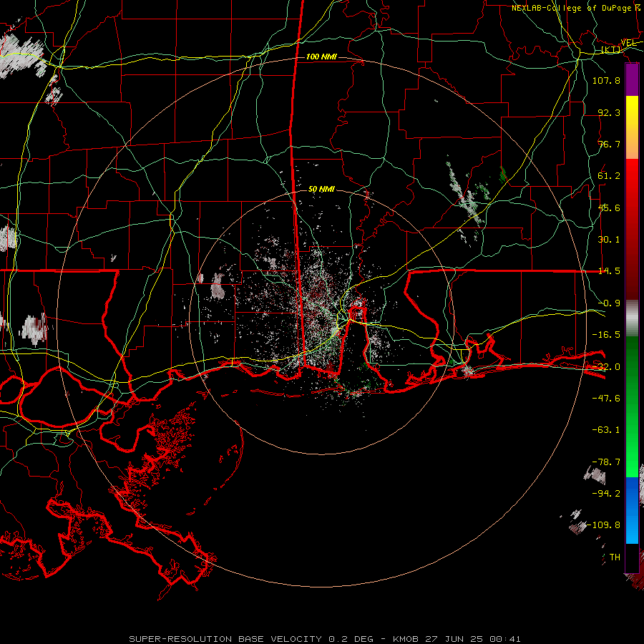The image size is (644, 644).
Task: Select the -94.2 scale value
Action: pyautogui.click(x=606, y=494)
